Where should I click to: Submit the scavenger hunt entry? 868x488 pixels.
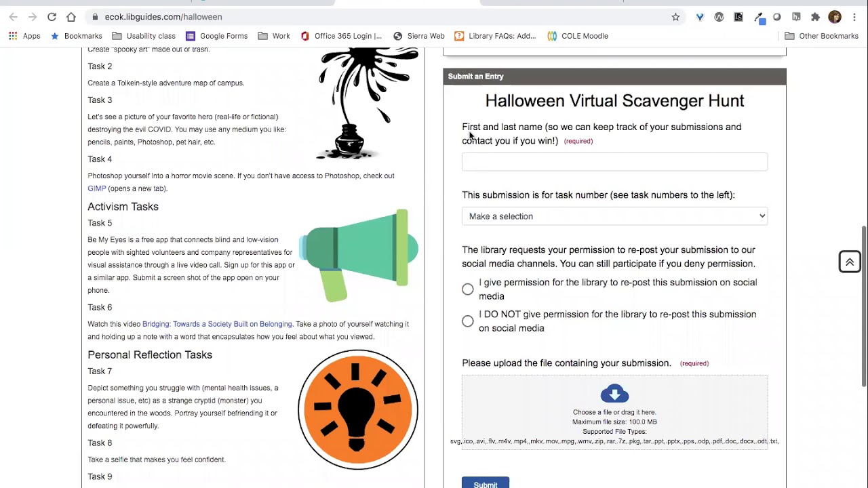point(486,483)
